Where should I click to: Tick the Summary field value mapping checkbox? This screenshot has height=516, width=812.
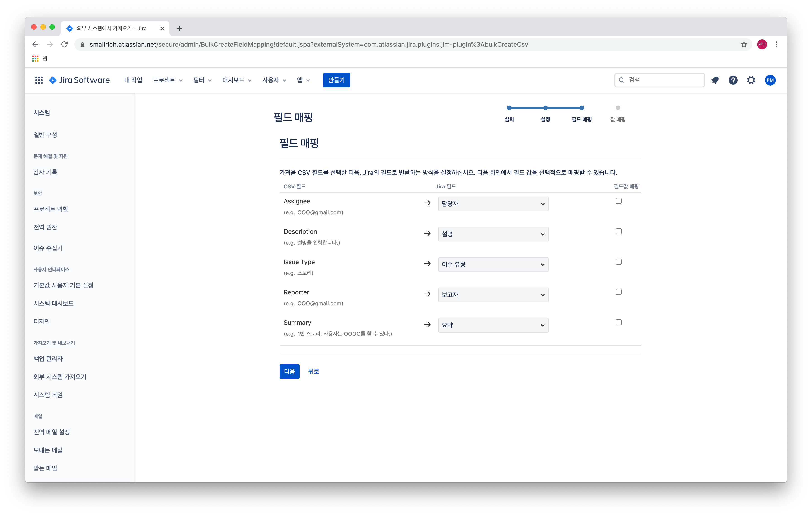[619, 322]
